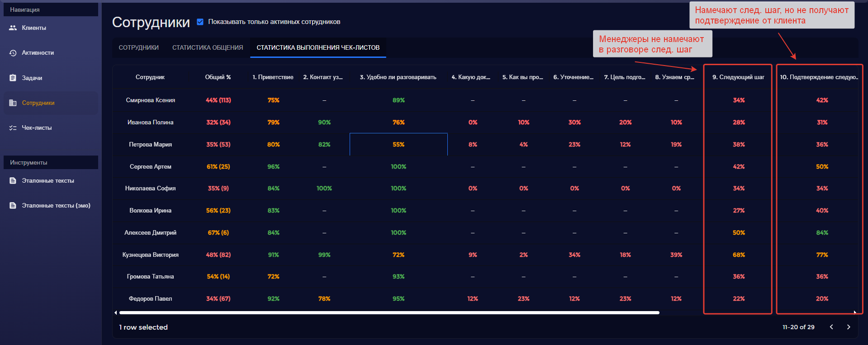Sort by the Общий % column header

point(218,77)
